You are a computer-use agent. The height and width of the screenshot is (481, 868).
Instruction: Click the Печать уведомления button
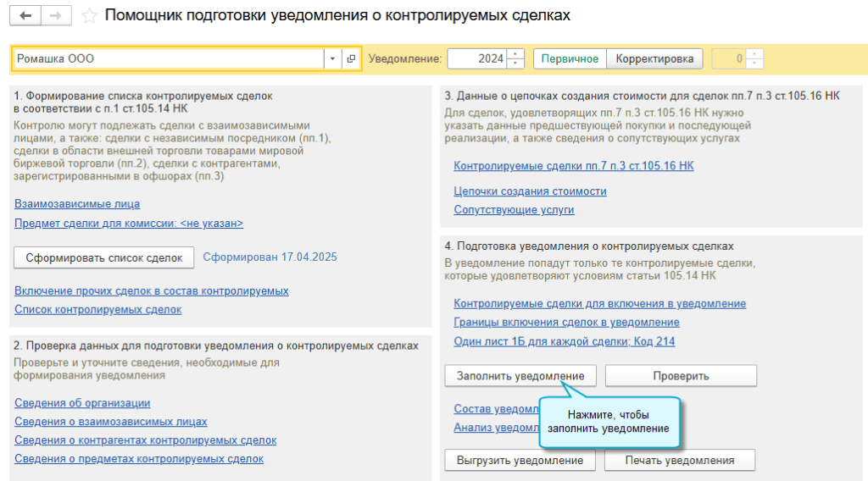tap(679, 460)
